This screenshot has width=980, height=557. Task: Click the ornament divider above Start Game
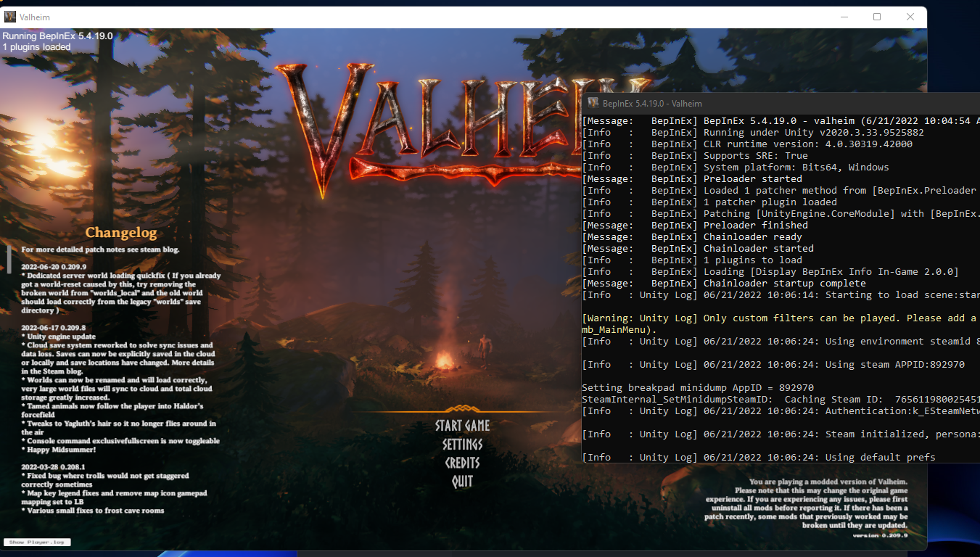[462, 407]
